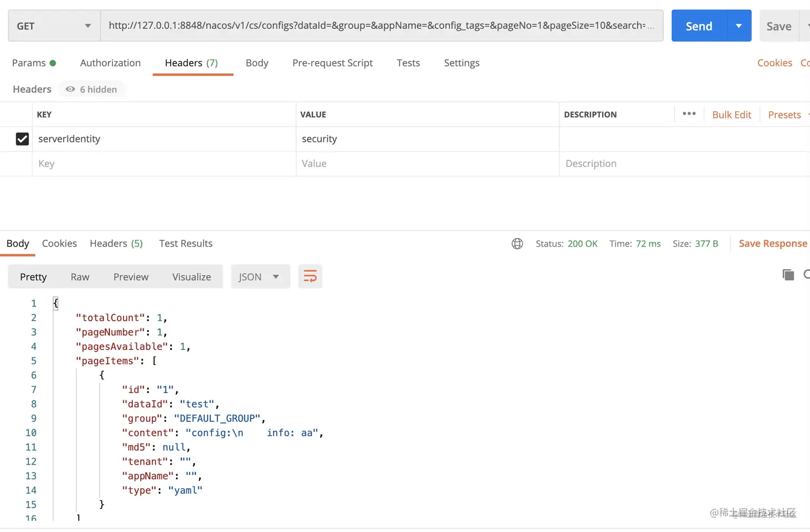
Task: Click the Send button
Action: click(x=699, y=26)
